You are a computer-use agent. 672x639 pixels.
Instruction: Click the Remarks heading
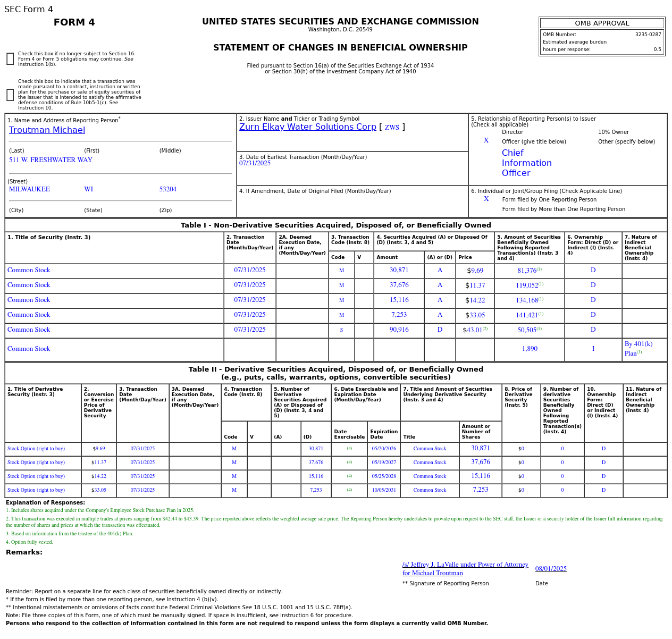(x=24, y=552)
